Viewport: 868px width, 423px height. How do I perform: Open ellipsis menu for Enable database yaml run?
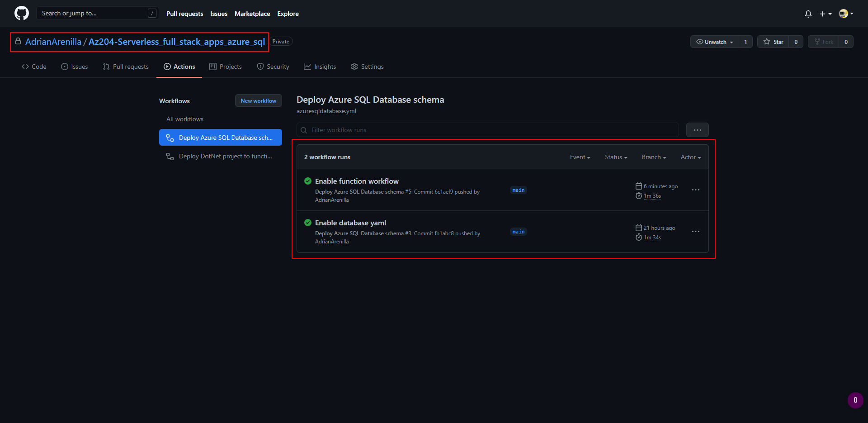[x=696, y=232]
